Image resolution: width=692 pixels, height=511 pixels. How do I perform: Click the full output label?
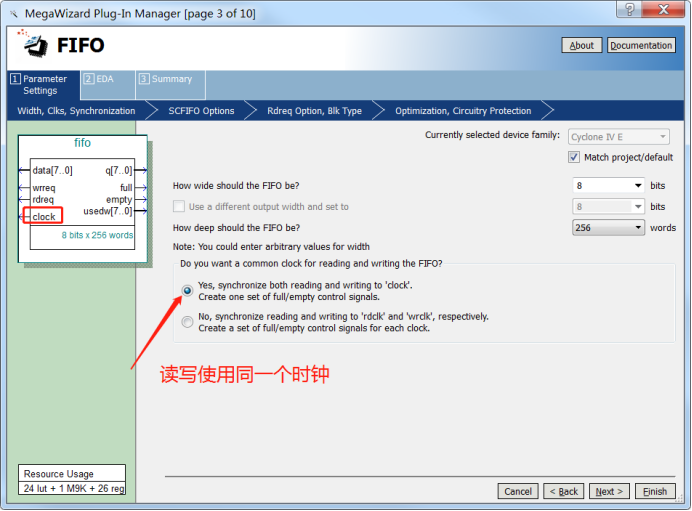(x=126, y=188)
